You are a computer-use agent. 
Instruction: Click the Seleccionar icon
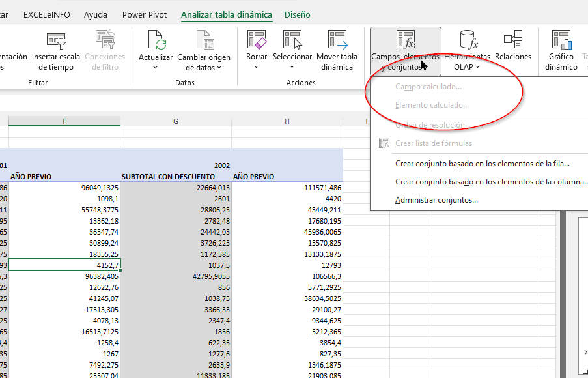(x=292, y=40)
